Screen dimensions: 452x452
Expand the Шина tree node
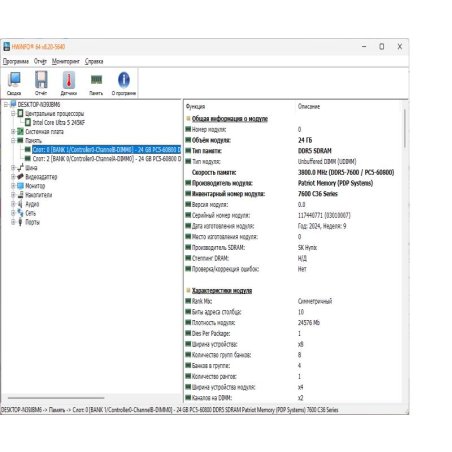[13, 167]
